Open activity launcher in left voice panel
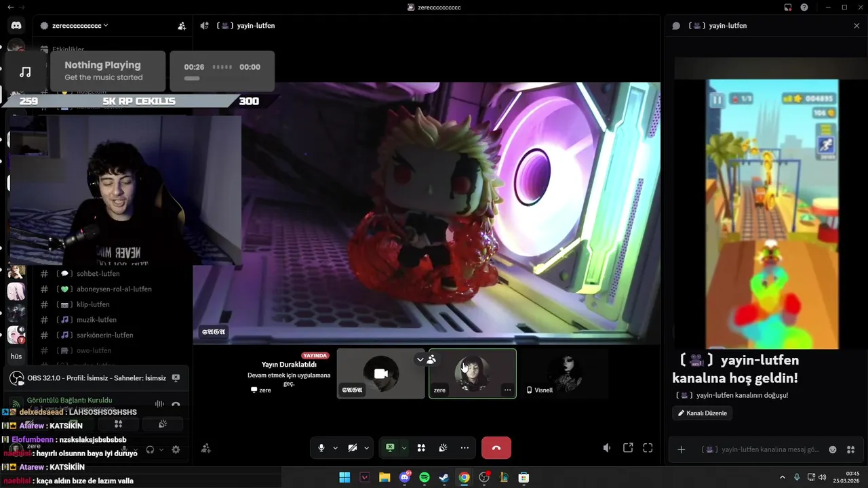The height and width of the screenshot is (488, 868). pyautogui.click(x=118, y=424)
